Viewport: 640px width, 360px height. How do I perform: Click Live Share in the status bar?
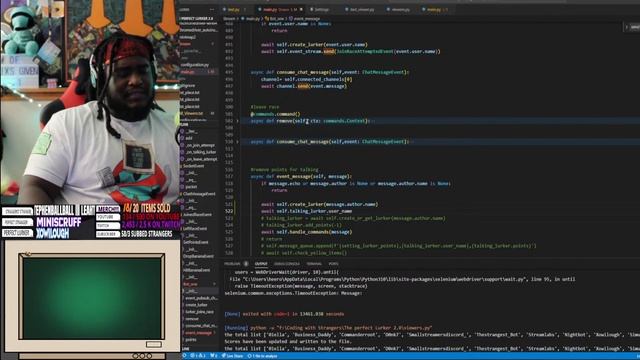click(232, 356)
